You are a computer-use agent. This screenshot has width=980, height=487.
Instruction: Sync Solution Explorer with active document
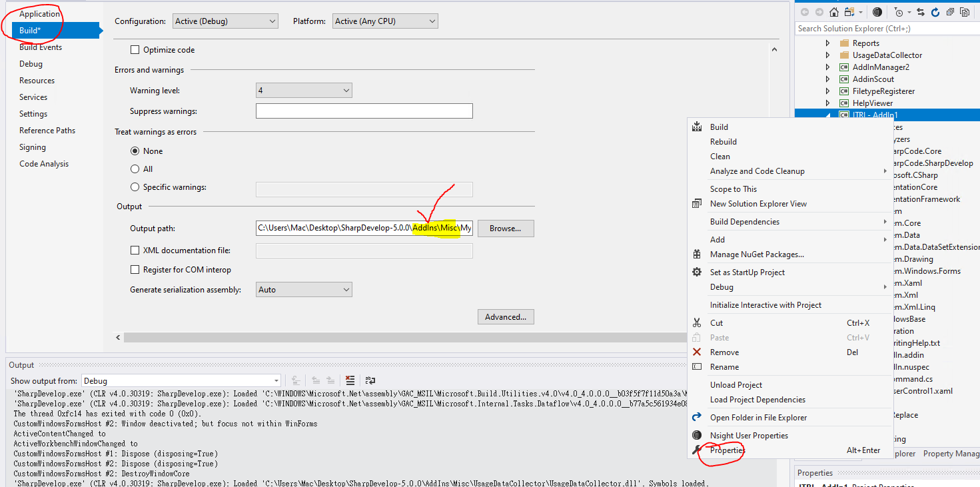(x=921, y=11)
